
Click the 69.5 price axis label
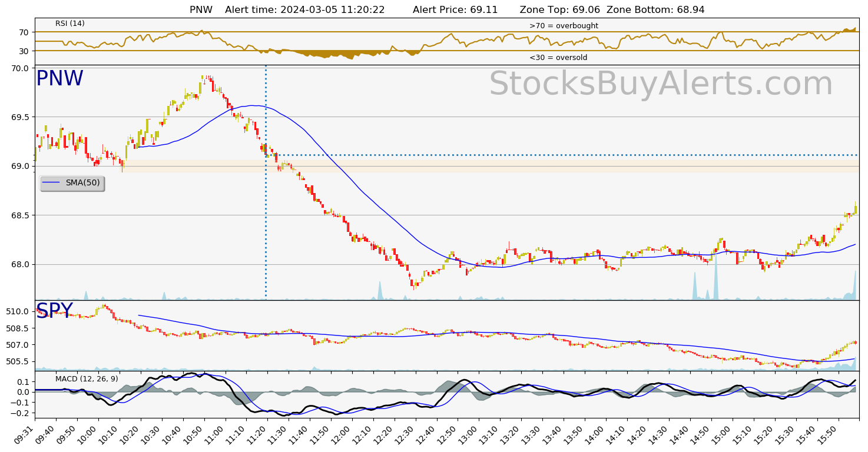[x=19, y=117]
